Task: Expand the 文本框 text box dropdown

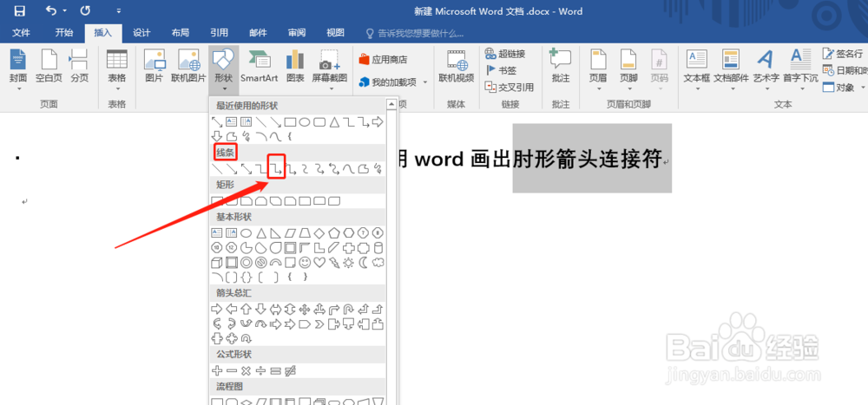Action: [696, 88]
